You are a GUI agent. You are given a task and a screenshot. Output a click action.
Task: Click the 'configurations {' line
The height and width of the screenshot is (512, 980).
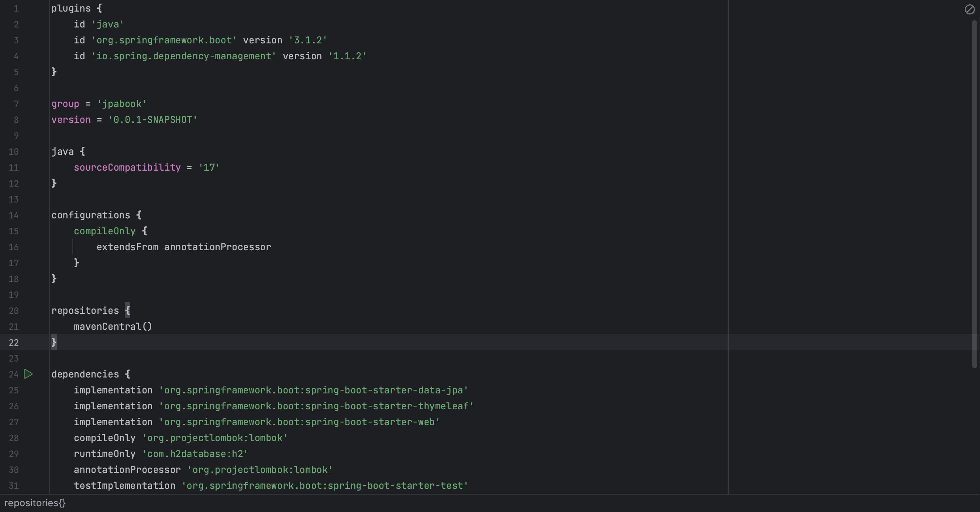[x=96, y=215]
